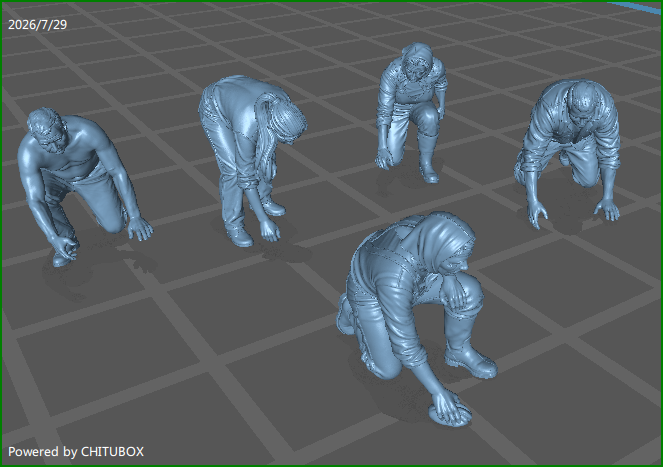Click the top-center figure's raised knee
Screen dimensions: 663x467
(x=425, y=114)
